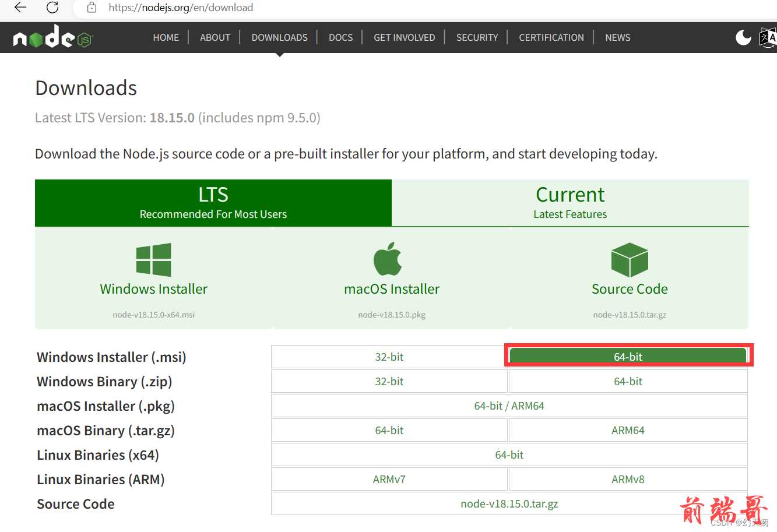Click the Source Code row label
This screenshot has height=532, width=777.
pyautogui.click(x=76, y=504)
